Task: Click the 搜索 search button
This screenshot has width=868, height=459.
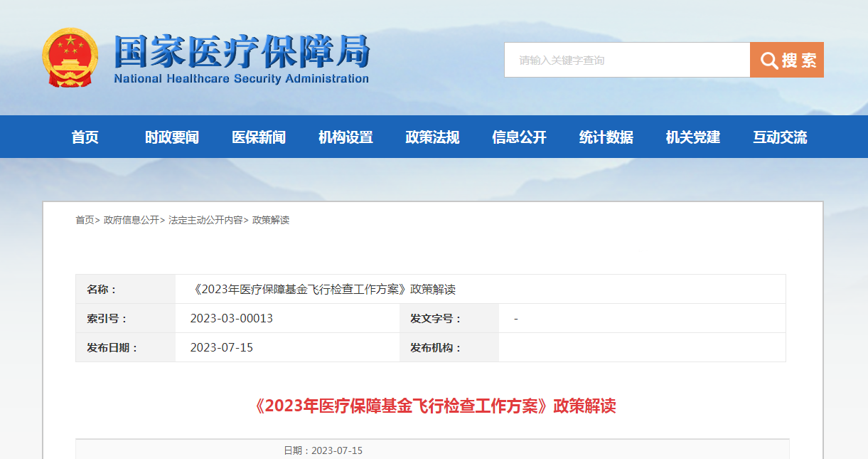Action: coord(787,60)
